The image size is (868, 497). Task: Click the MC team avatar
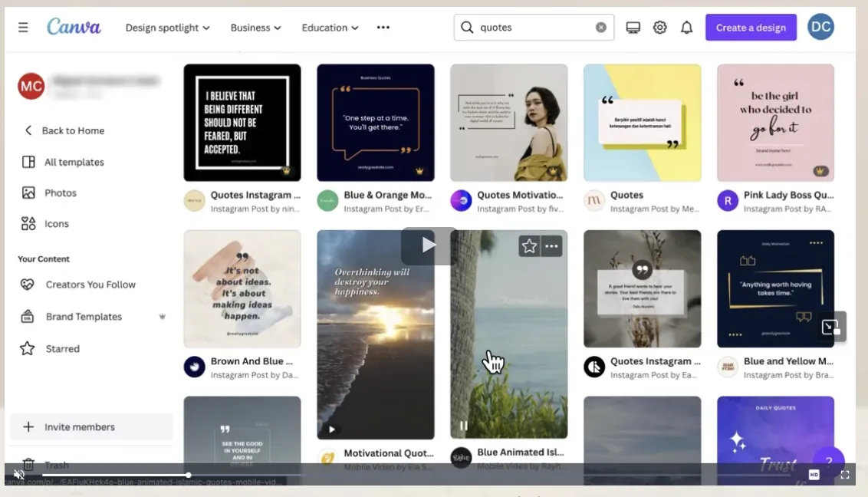(x=31, y=86)
